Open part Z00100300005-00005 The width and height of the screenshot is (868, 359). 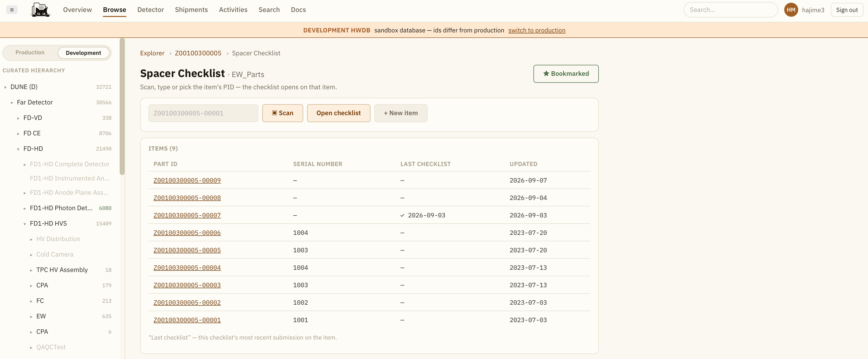coord(187,250)
